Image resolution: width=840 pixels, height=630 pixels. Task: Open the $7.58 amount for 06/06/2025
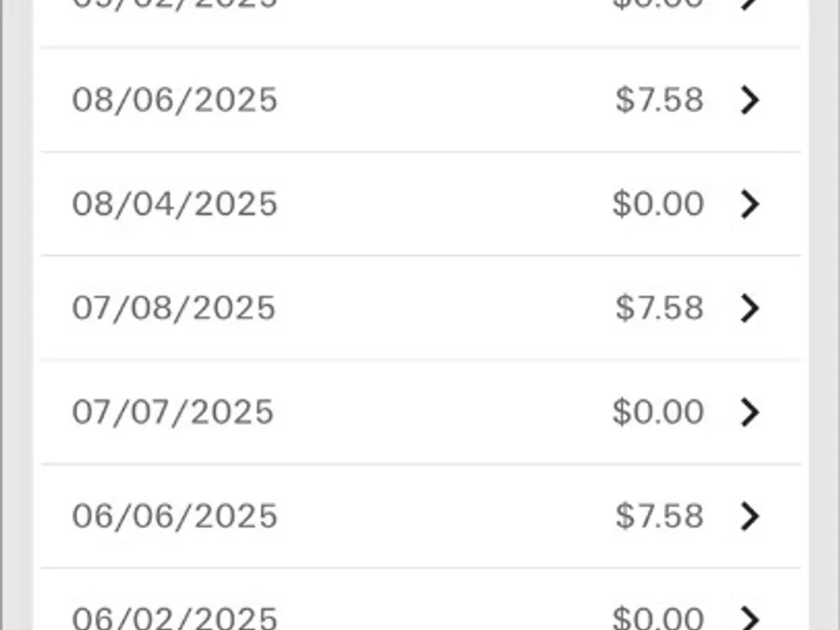(x=659, y=516)
